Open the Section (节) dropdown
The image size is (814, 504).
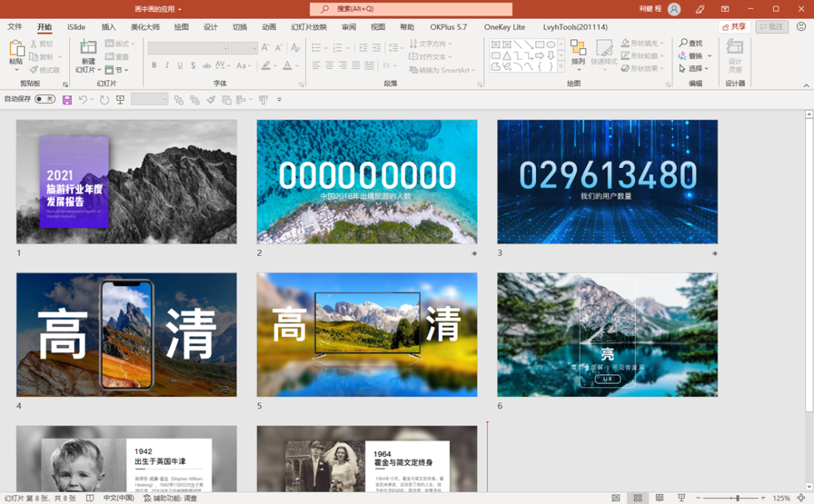click(x=117, y=69)
